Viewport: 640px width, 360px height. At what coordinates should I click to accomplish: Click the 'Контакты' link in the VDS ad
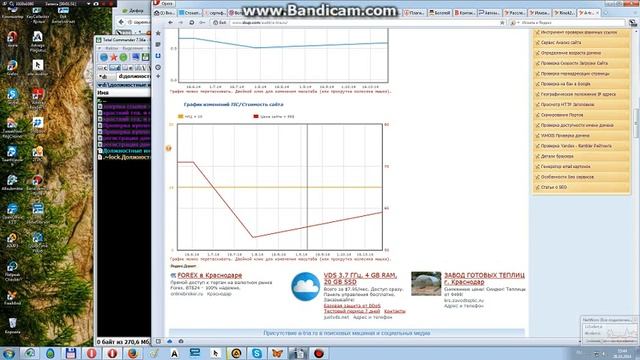point(395,311)
